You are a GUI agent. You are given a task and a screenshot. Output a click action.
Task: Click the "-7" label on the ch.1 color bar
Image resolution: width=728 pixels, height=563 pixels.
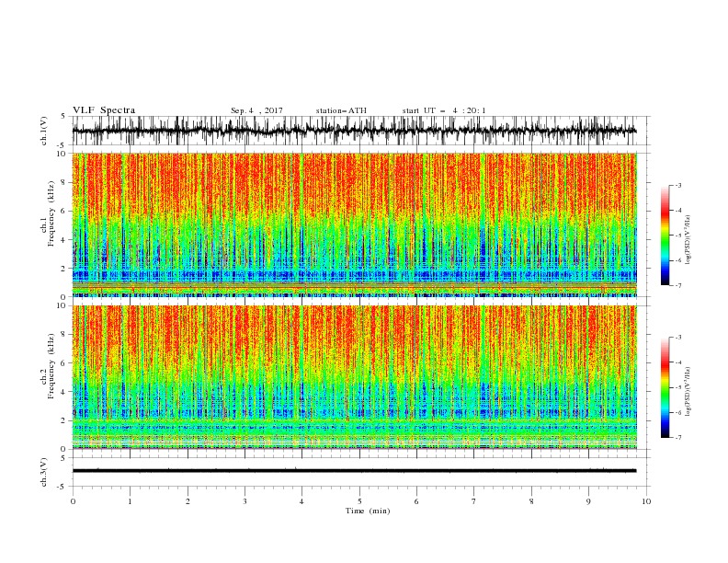coord(677,285)
